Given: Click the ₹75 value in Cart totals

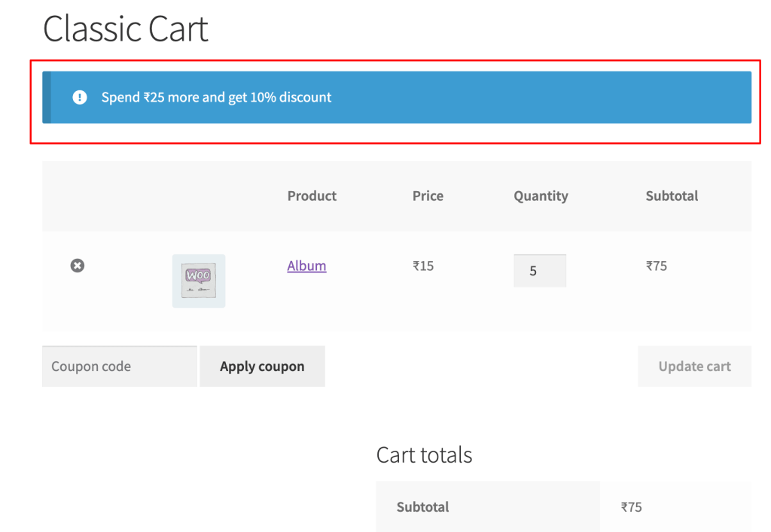Looking at the screenshot, I should click(631, 506).
